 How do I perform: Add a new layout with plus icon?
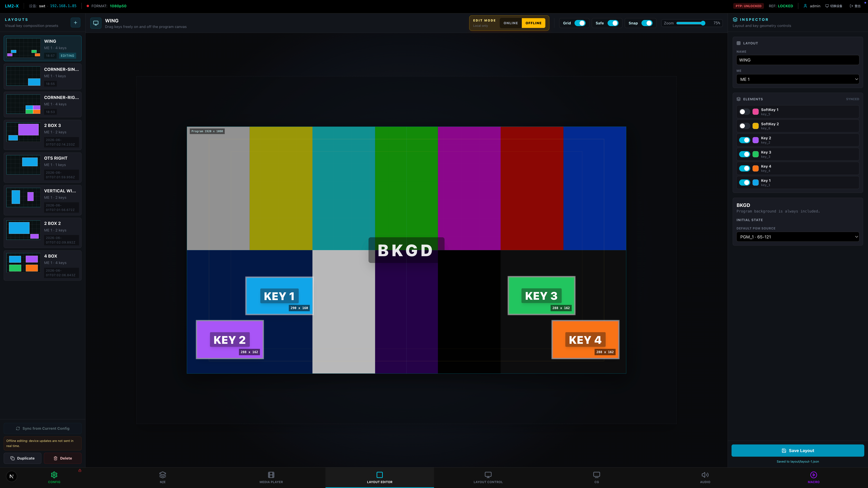(x=75, y=23)
